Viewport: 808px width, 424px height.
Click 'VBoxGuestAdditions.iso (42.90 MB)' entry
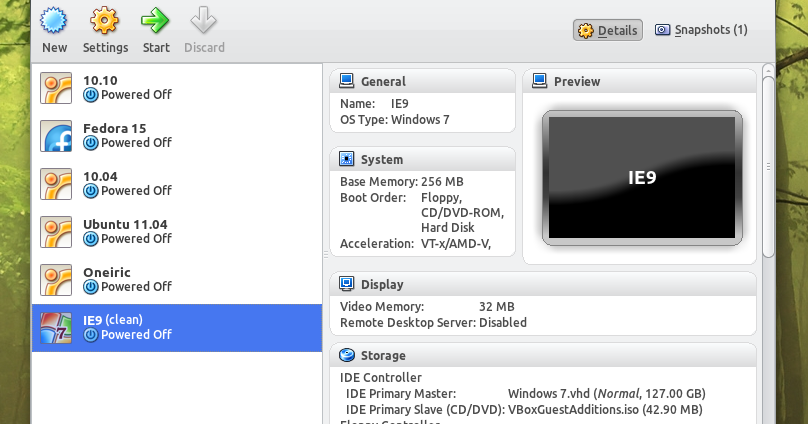[x=605, y=410]
